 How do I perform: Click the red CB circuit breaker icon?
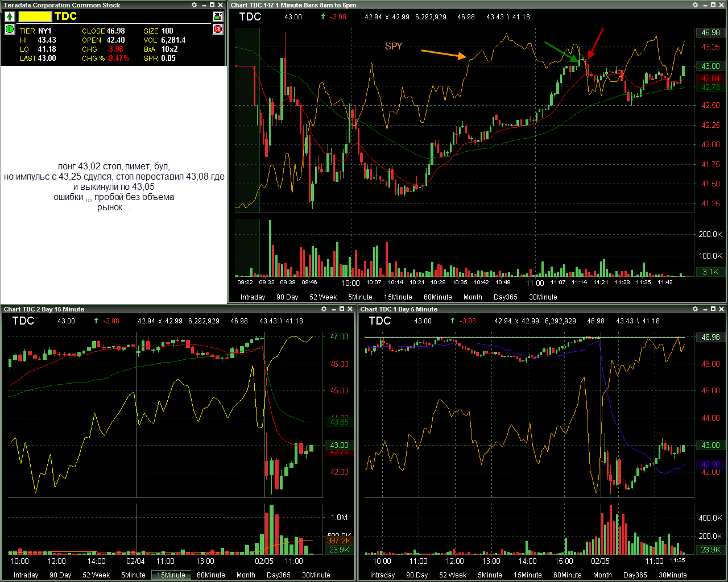(x=218, y=29)
